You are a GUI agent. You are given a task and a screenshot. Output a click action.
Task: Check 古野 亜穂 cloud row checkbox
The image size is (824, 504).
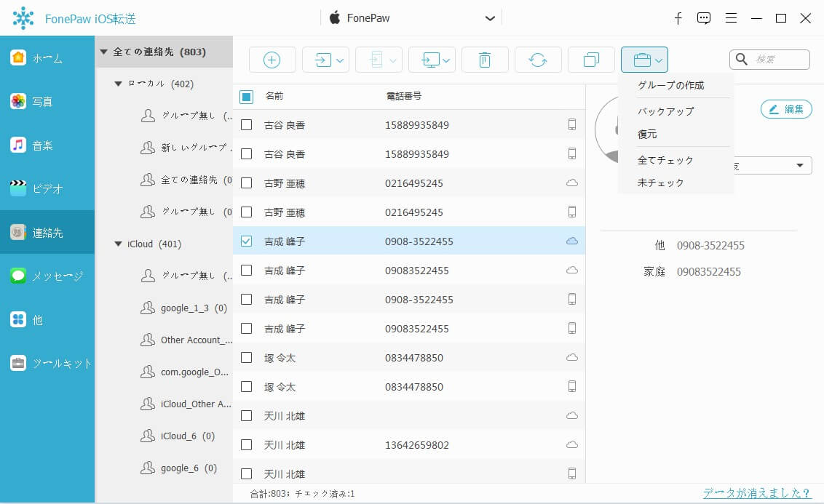247,183
